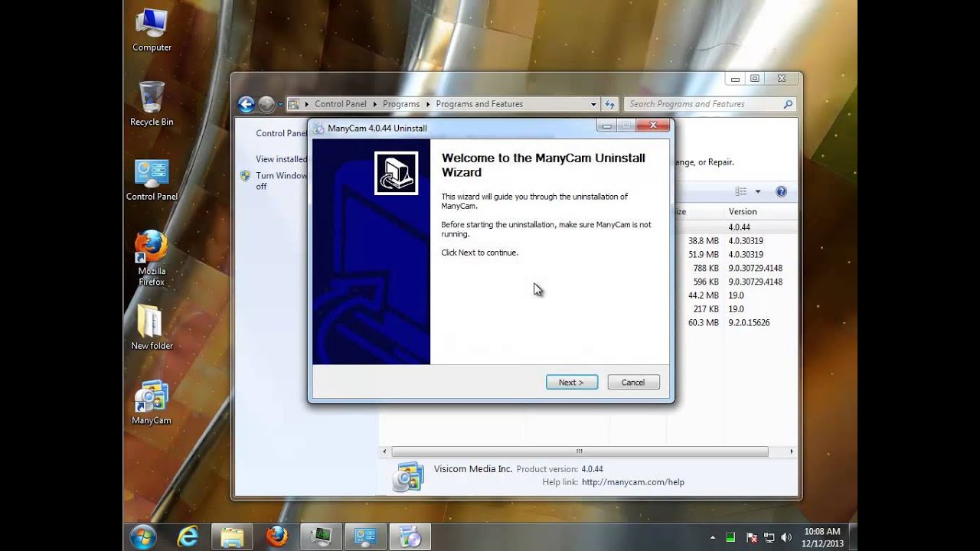Open the Computer desktop icon
The width and height of the screenshot is (980, 551).
(x=152, y=31)
